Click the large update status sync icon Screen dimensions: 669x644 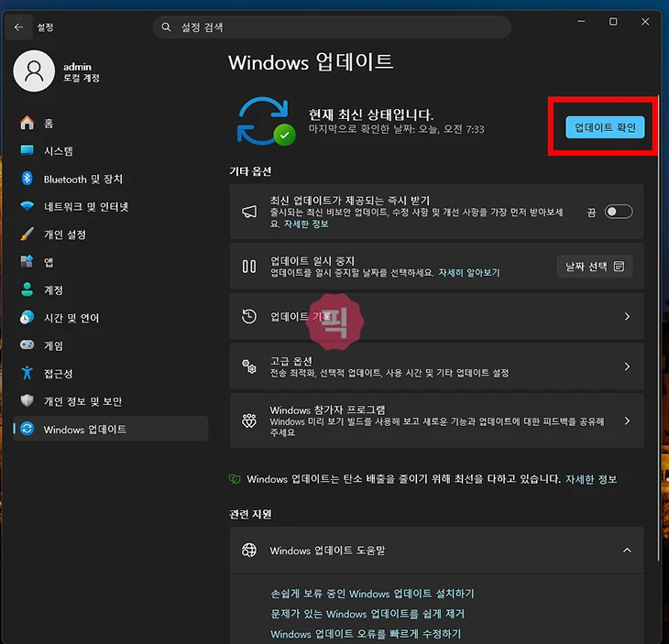pyautogui.click(x=266, y=122)
